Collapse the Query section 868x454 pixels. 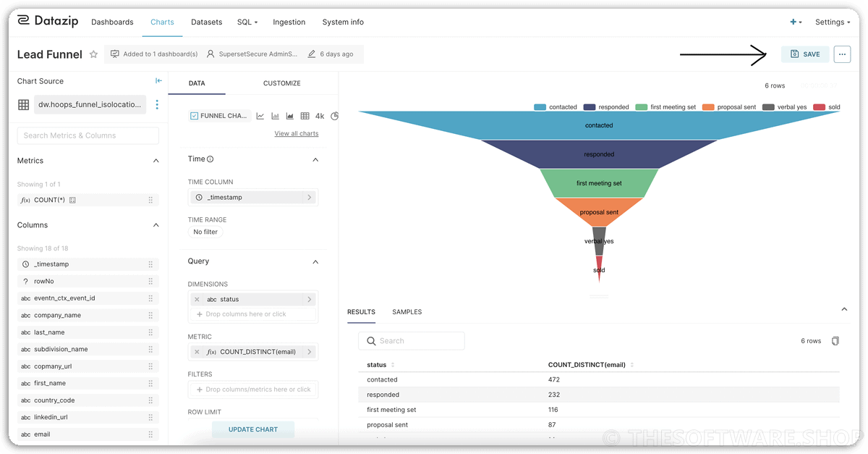coord(315,261)
